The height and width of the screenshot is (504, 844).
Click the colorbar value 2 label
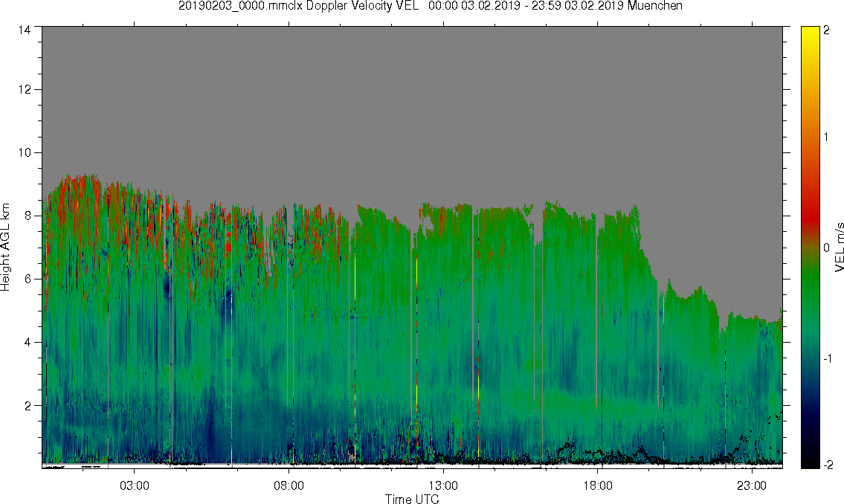pos(826,30)
